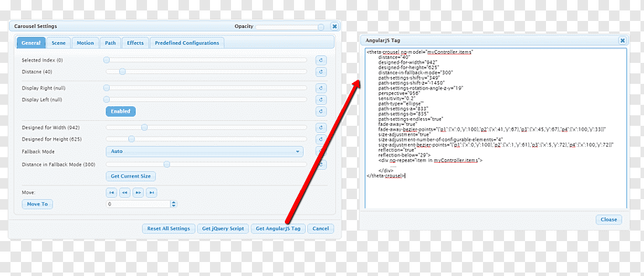Cancel the Carousel Settings dialog
The width and height of the screenshot is (644, 276).
coord(321,228)
